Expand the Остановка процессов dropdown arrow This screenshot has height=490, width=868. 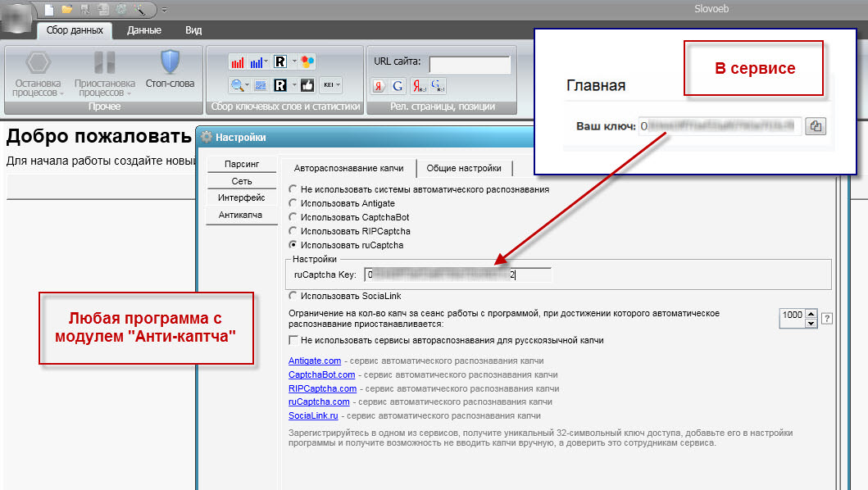click(x=61, y=93)
